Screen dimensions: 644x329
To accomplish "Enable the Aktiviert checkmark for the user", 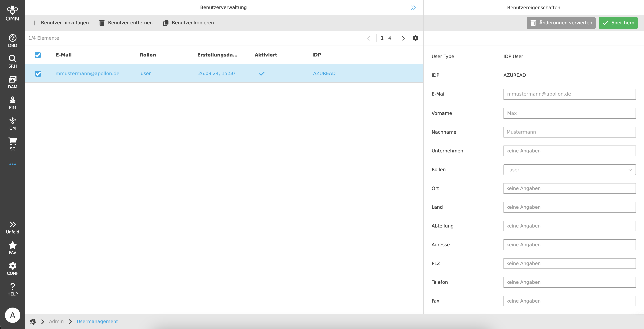I will point(261,74).
